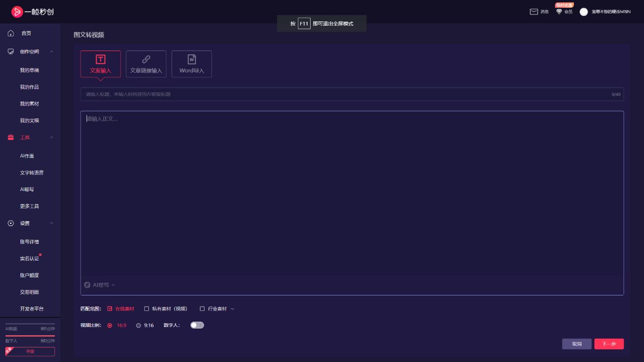Check the 私有素材（视频） checkbox
644x362 pixels.
coord(146,309)
